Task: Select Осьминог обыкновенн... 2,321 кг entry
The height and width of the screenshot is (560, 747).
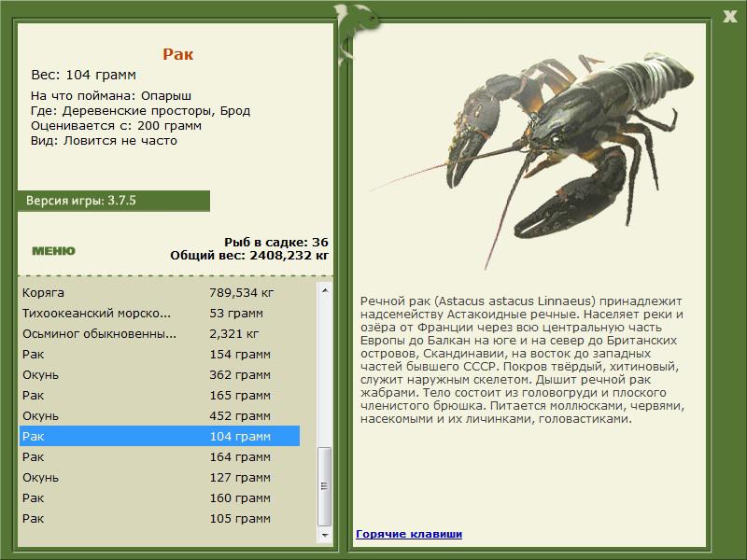Action: coord(159,333)
